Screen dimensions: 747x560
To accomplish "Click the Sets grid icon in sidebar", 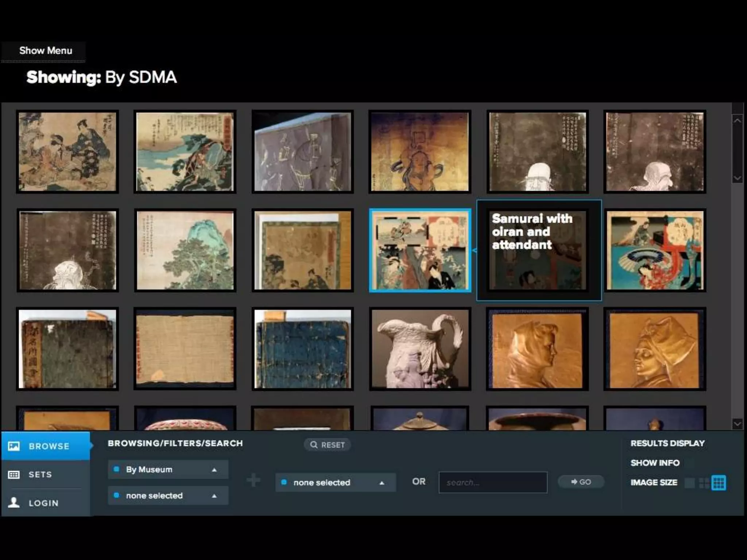I will 14,474.
